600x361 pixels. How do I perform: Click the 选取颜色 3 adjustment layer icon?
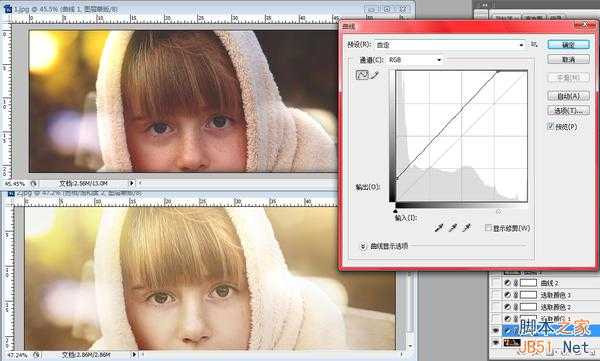[507, 295]
